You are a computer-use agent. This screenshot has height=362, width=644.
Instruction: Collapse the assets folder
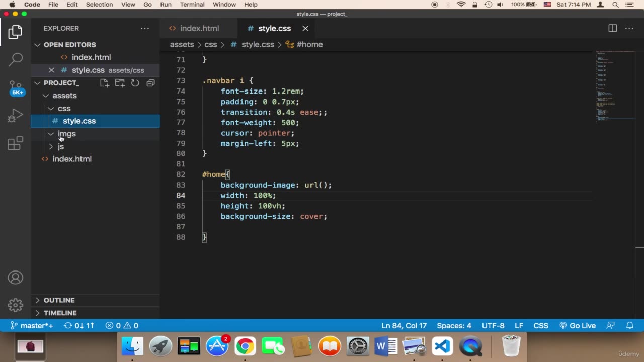pyautogui.click(x=64, y=96)
